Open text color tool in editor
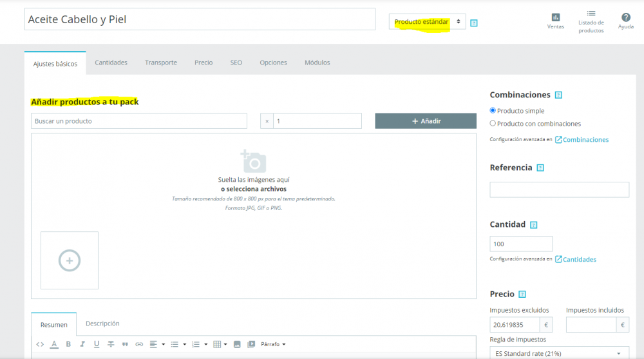644x359 pixels. point(54,344)
